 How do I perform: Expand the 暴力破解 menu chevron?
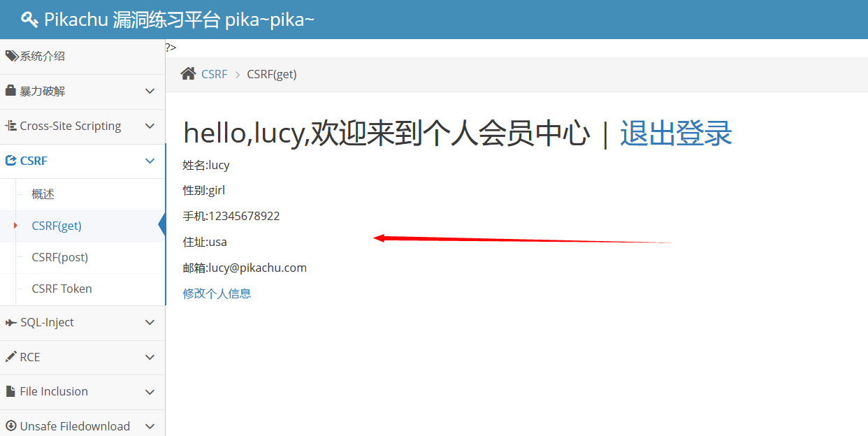[150, 92]
